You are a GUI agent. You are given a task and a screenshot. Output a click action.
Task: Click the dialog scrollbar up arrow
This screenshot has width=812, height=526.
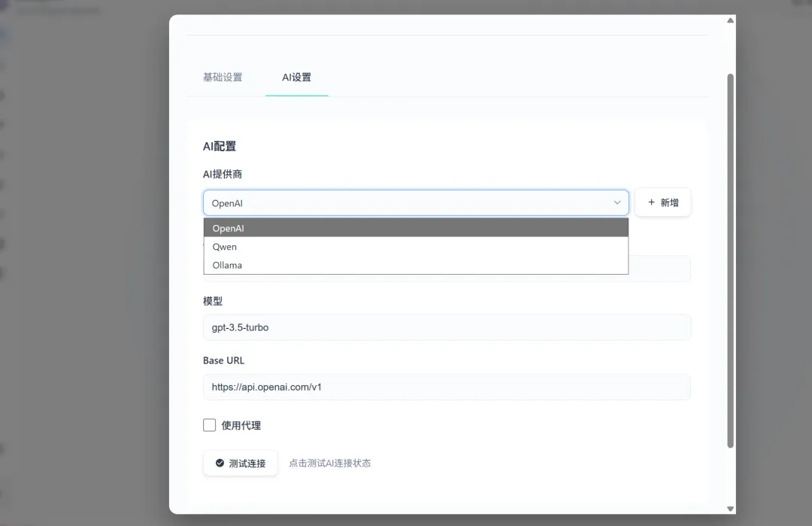point(730,21)
